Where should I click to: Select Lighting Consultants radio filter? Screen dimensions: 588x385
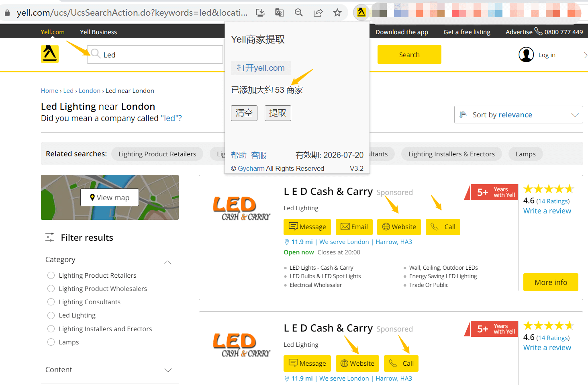point(51,302)
